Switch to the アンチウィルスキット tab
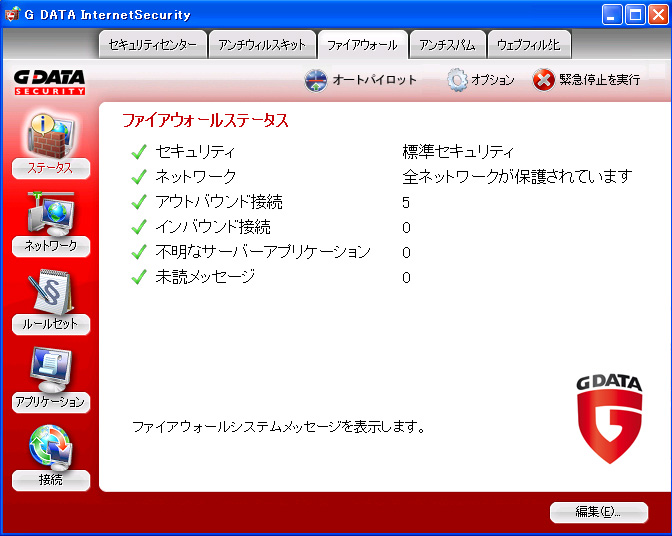This screenshot has width=672, height=536. click(x=262, y=45)
